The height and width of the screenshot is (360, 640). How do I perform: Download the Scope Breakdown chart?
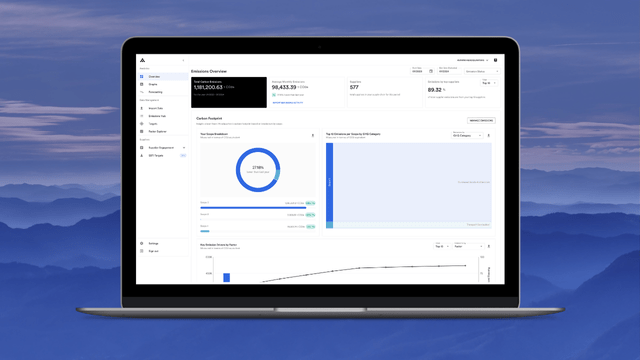click(x=313, y=135)
